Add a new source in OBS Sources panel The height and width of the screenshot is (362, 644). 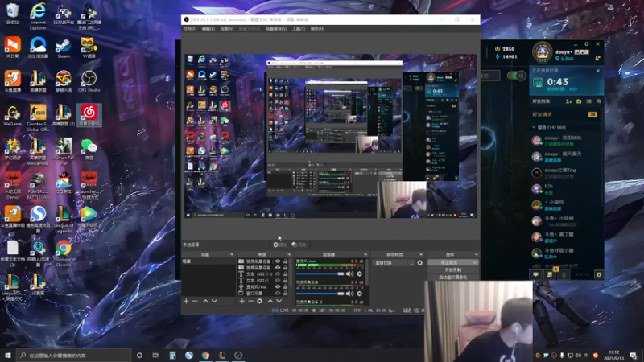click(x=242, y=301)
